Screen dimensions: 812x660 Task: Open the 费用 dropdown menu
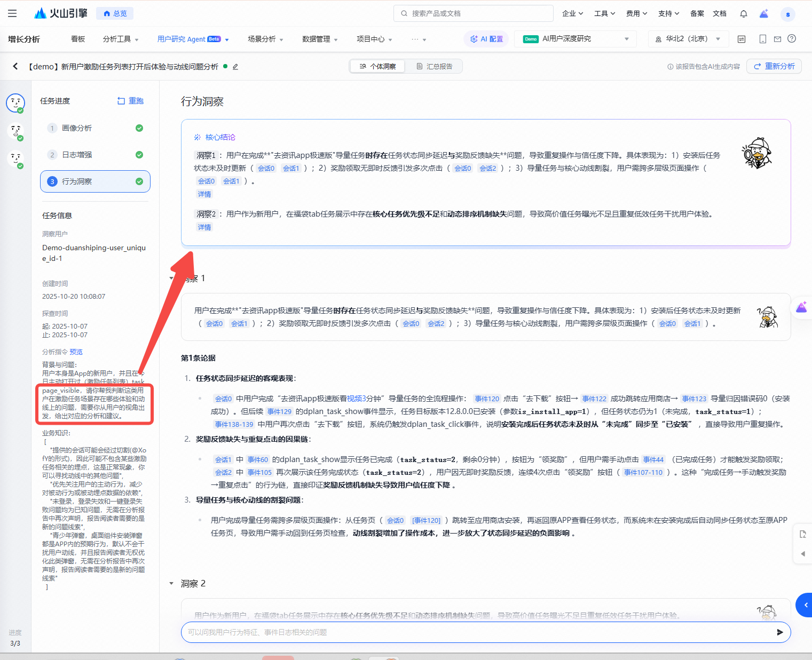(x=636, y=13)
